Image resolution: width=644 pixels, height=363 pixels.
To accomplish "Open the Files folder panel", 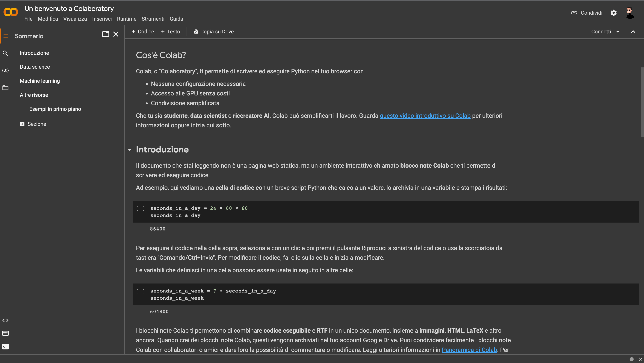I will 5,88.
